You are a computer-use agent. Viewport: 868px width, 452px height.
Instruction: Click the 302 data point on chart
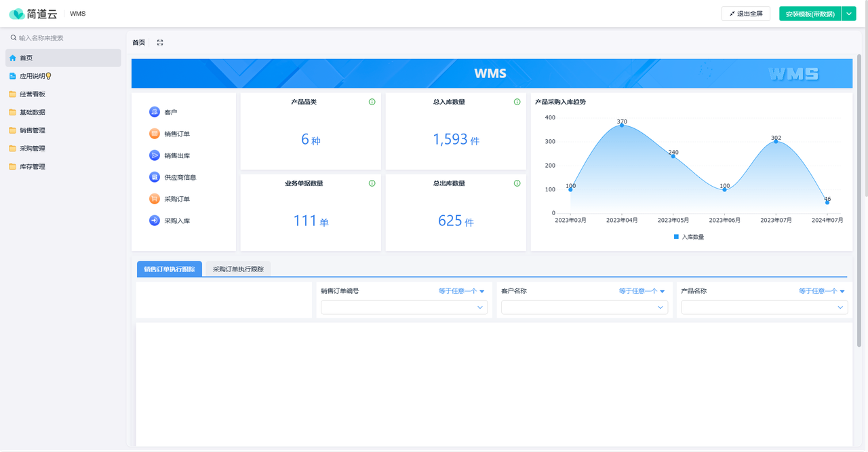(776, 141)
